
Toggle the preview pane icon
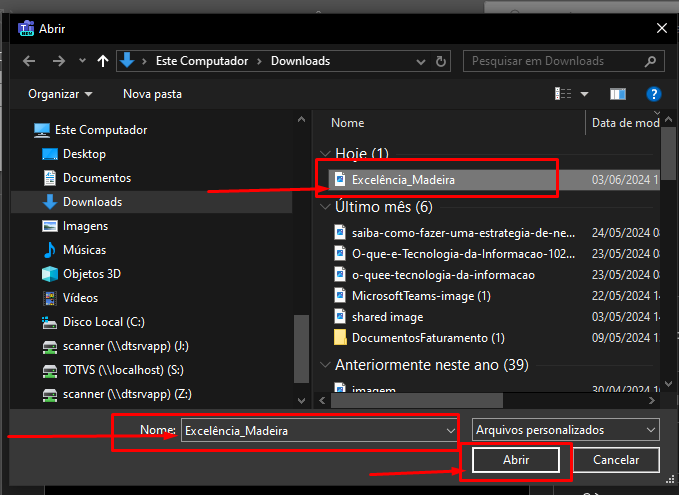tap(618, 94)
